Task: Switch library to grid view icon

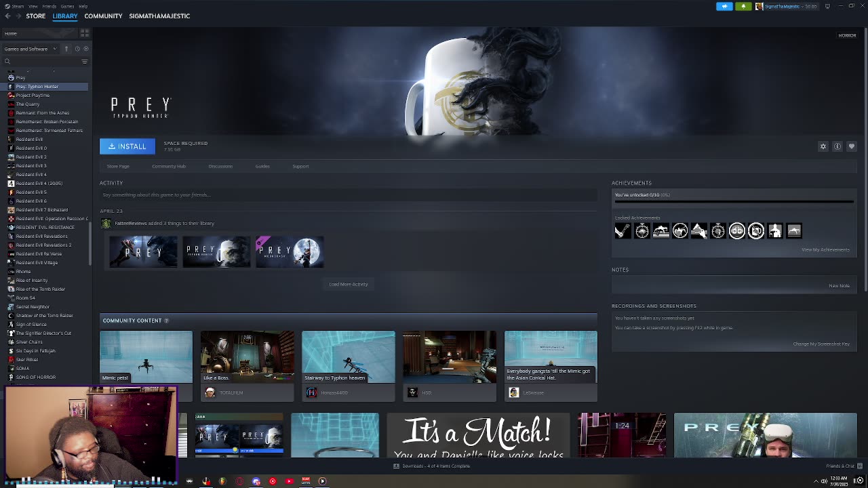Action: coord(85,33)
